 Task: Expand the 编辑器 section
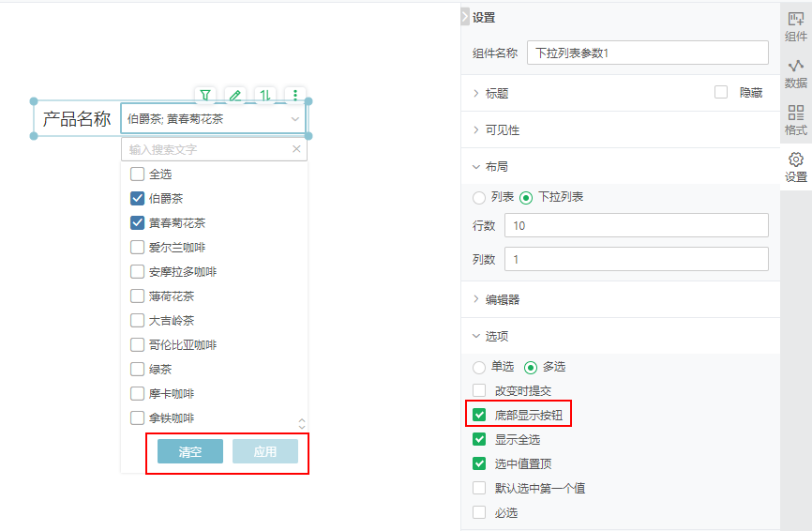(x=502, y=300)
